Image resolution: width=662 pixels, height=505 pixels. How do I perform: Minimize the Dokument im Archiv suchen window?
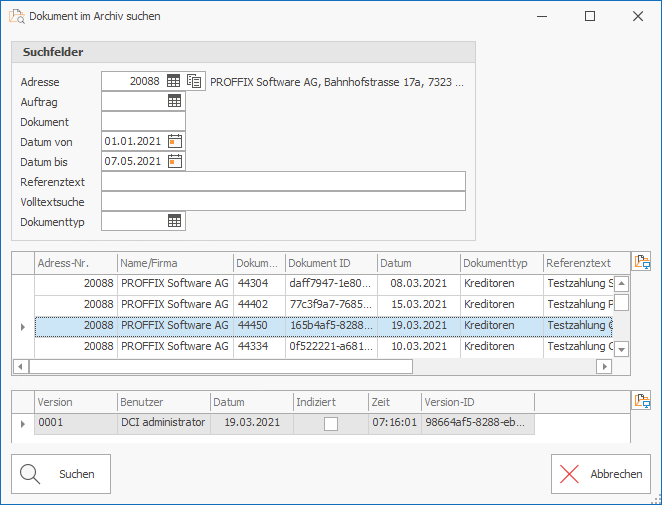click(x=542, y=16)
